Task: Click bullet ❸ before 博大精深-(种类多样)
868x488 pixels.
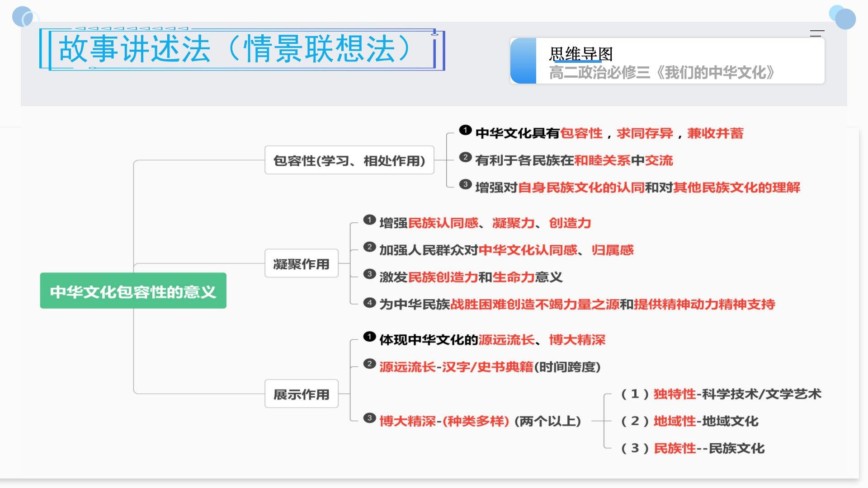Action: (x=369, y=418)
